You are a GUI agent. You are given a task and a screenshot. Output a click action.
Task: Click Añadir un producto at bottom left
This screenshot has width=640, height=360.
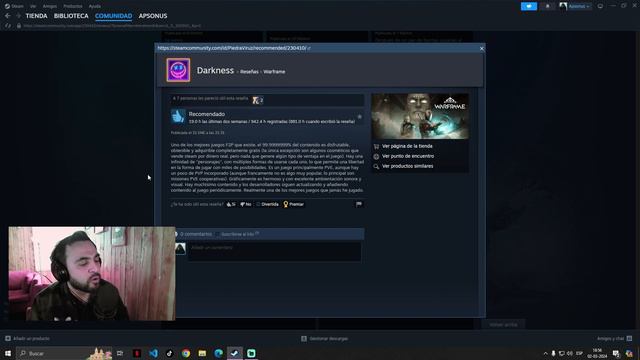27,339
